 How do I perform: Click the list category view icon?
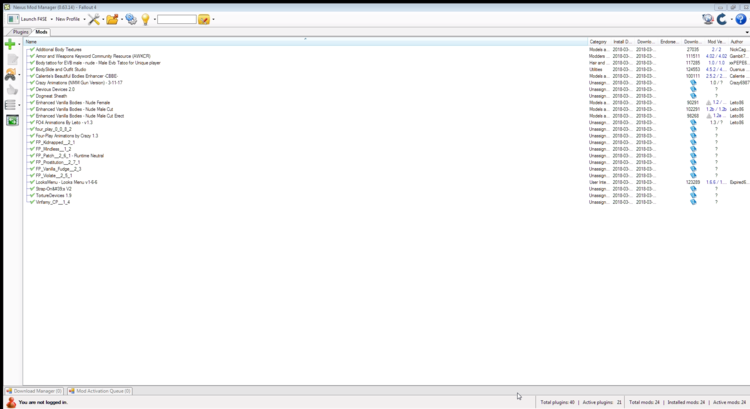pyautogui.click(x=10, y=105)
